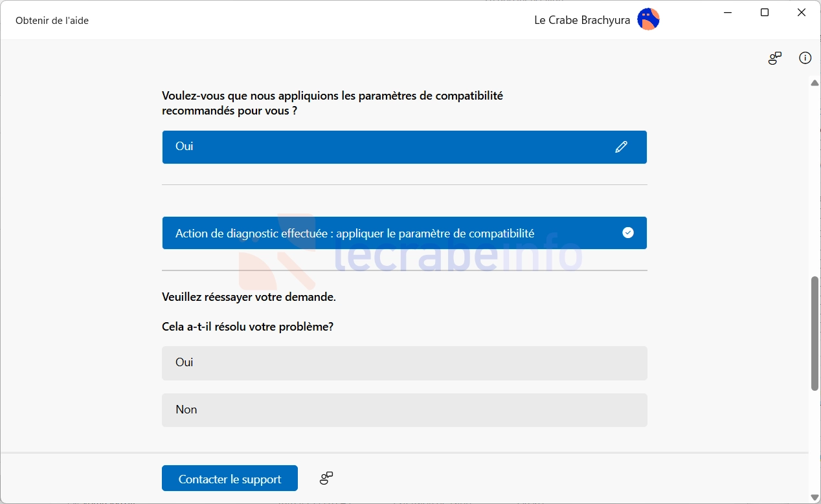Click the Obtenir de l'aide window title
The height and width of the screenshot is (504, 821).
click(x=52, y=20)
